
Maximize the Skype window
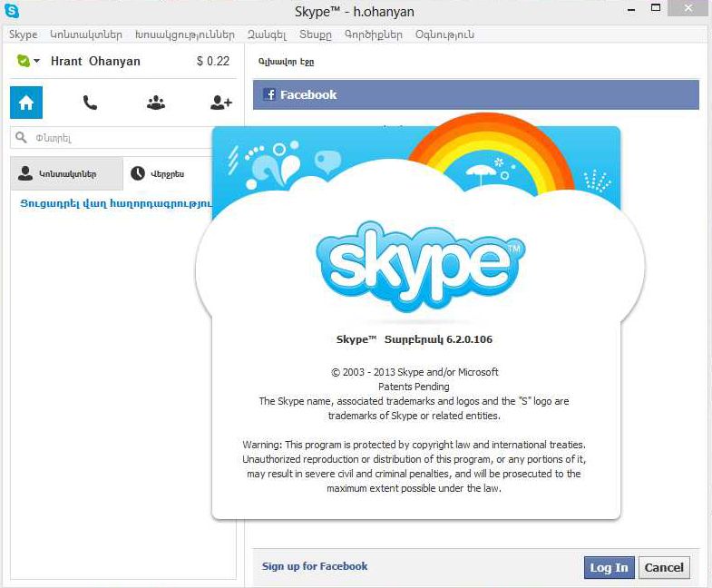655,8
